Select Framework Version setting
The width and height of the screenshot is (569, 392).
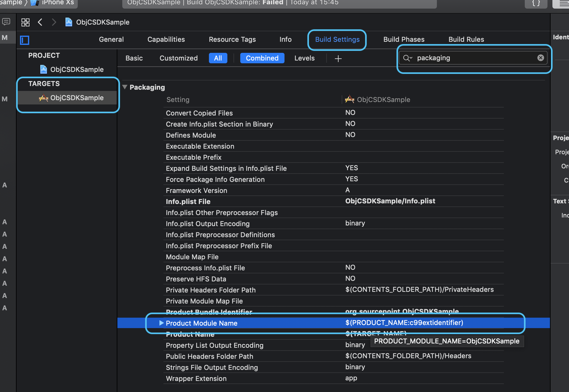[x=197, y=190]
